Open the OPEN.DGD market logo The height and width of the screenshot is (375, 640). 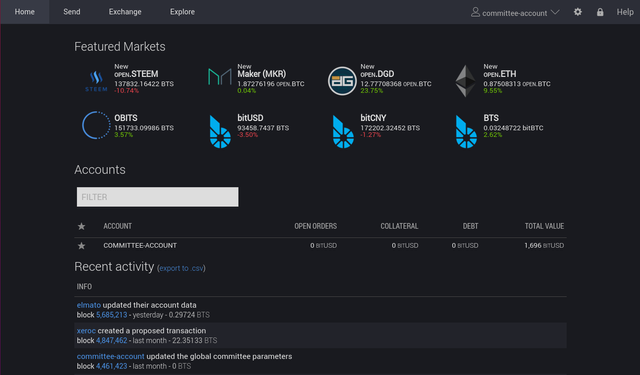[342, 81]
